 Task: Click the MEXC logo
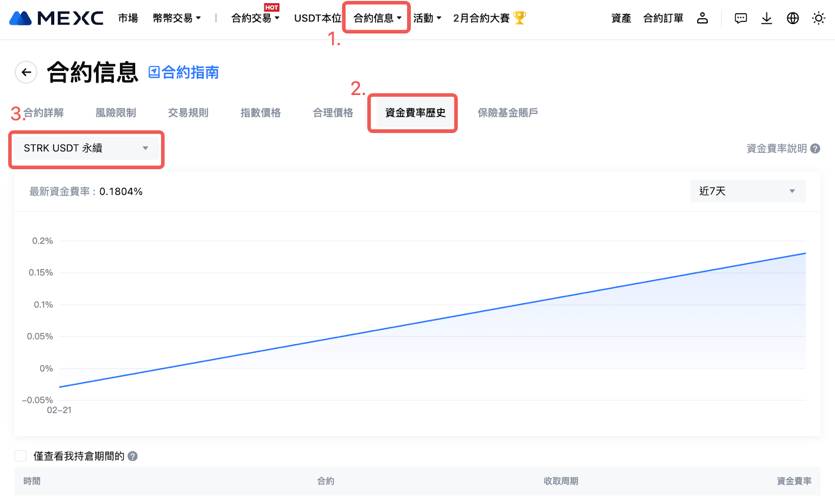pyautogui.click(x=56, y=18)
